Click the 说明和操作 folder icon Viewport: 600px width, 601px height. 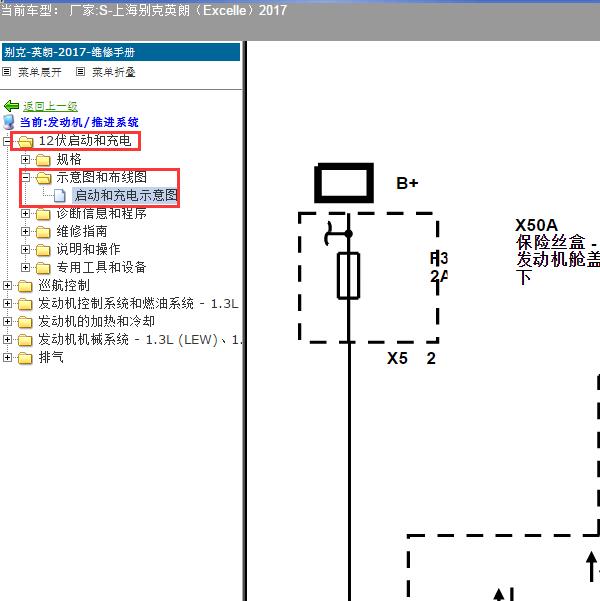coord(43,250)
